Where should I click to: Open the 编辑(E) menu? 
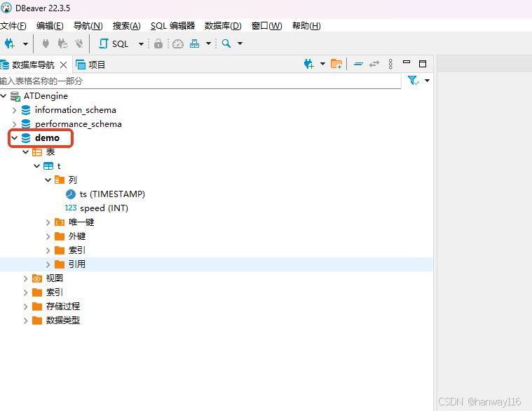(50, 26)
